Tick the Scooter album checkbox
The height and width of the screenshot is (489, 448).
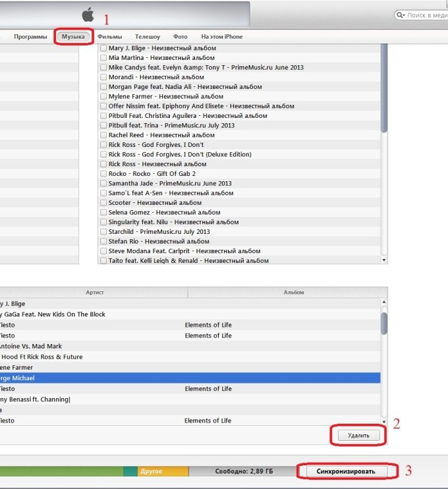(x=103, y=203)
